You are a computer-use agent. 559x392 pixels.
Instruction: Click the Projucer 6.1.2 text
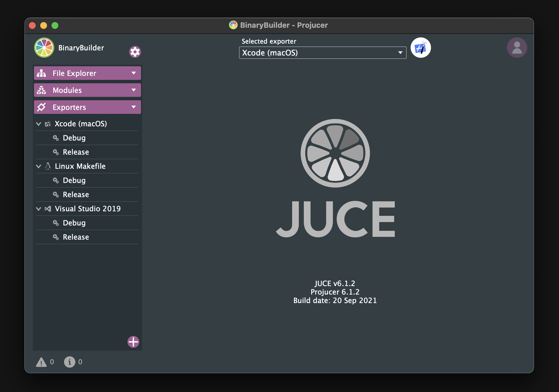[335, 292]
